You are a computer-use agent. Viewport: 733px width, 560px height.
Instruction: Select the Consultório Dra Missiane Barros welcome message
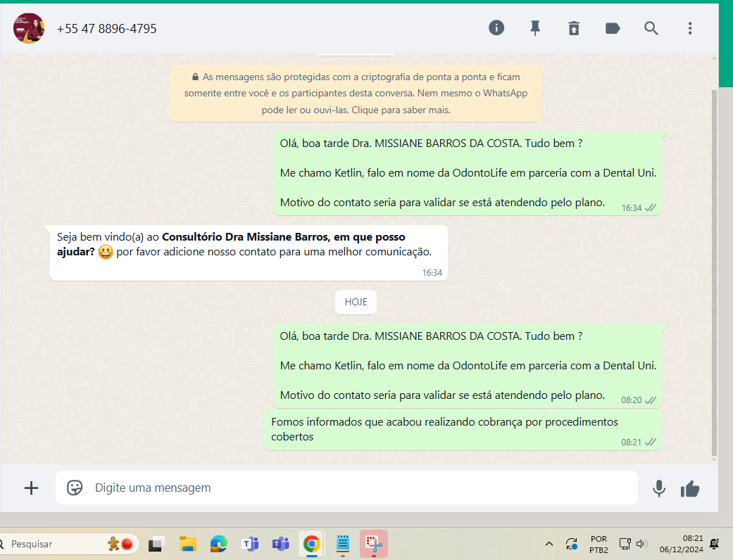tap(249, 253)
